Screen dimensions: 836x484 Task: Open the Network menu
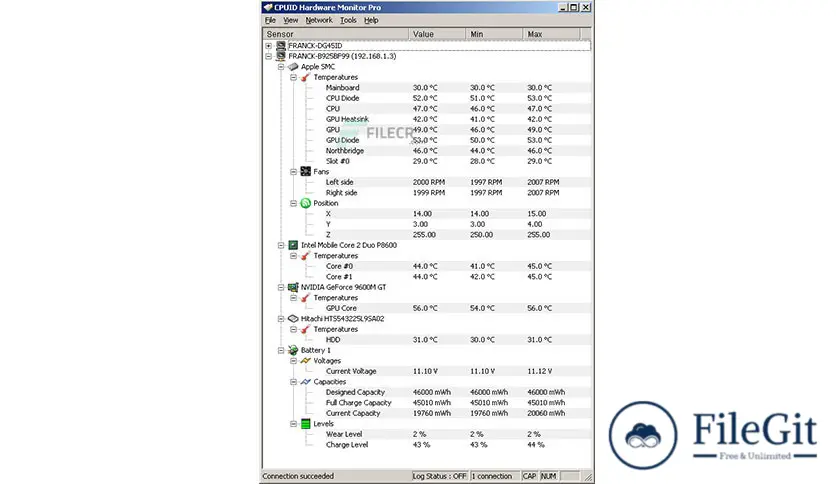click(319, 20)
